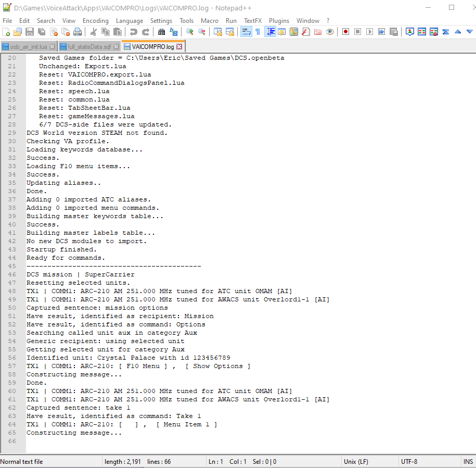The image size is (476, 468).
Task: Go to next difference down arrow
Action: (x=470, y=32)
